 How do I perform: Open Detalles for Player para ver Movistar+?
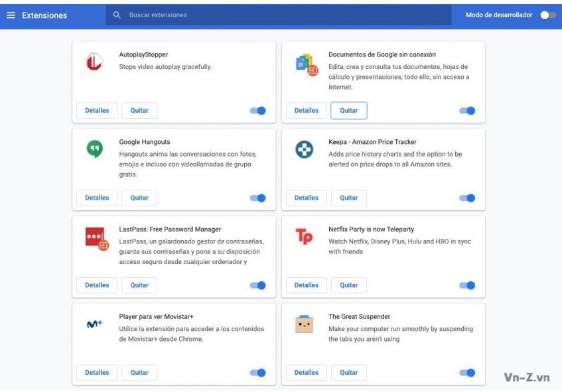(97, 373)
